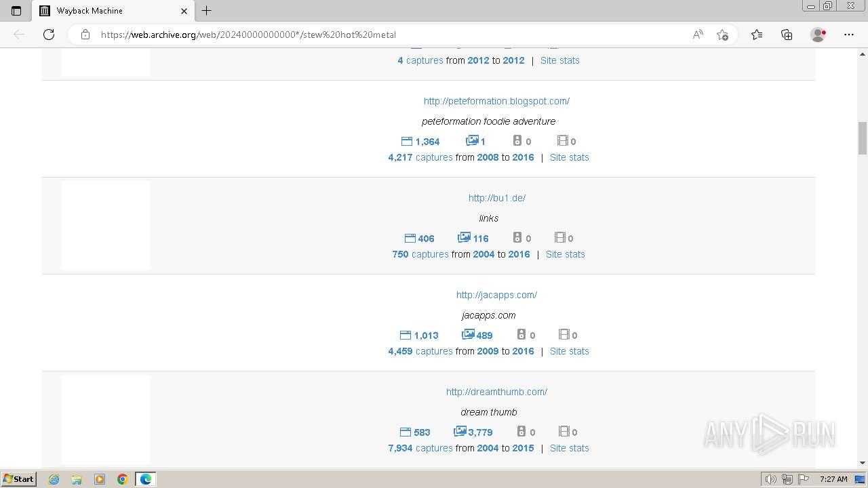Launch Internet Explorer from taskbar
868x488 pixels.
click(54, 479)
